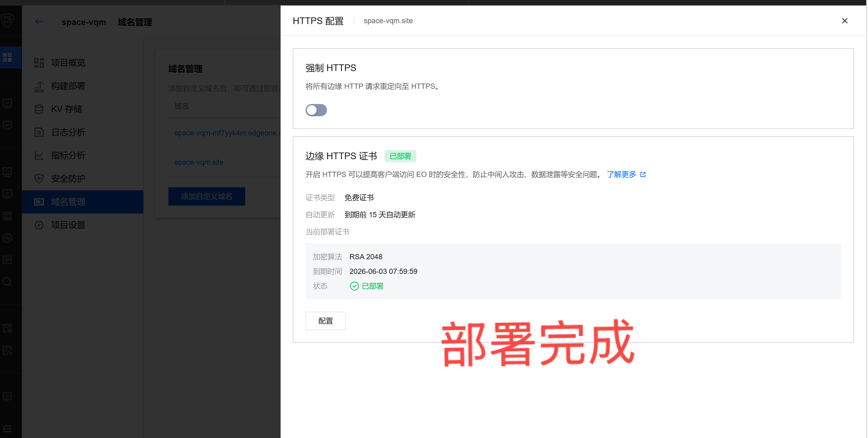Expand the menu icon at the bottom-left rail
The image size is (868, 438).
coord(7,429)
